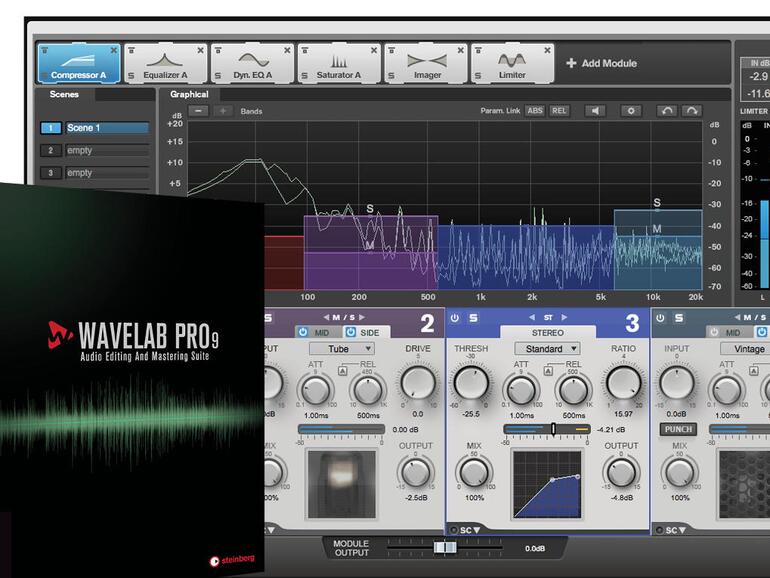Click the undo arrow icon
The image size is (770, 578).
(667, 111)
